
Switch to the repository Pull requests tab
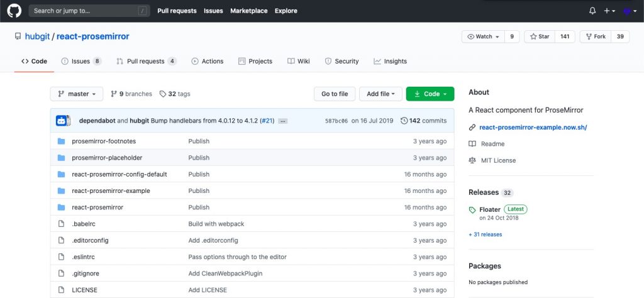147,61
